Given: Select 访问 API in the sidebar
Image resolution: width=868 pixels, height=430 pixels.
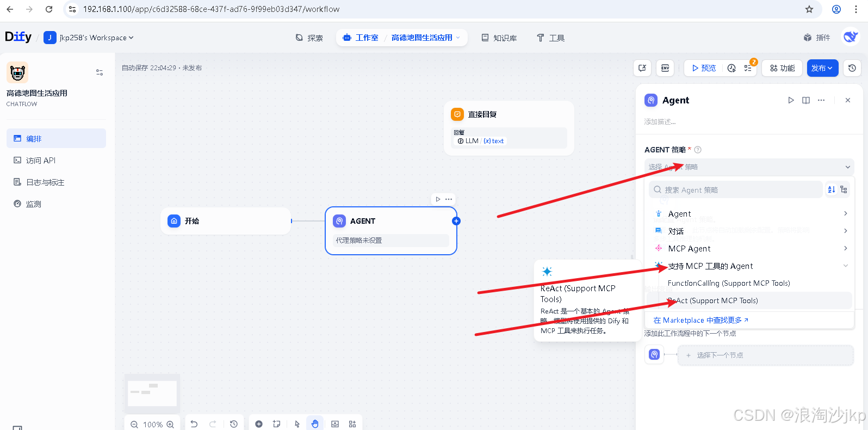Looking at the screenshot, I should tap(56, 160).
